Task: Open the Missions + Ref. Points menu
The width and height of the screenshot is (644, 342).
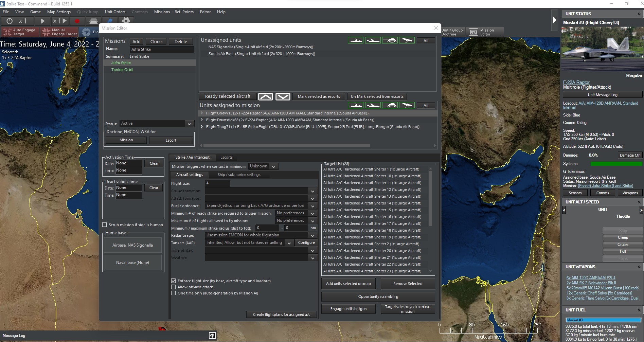Action: pos(174,12)
